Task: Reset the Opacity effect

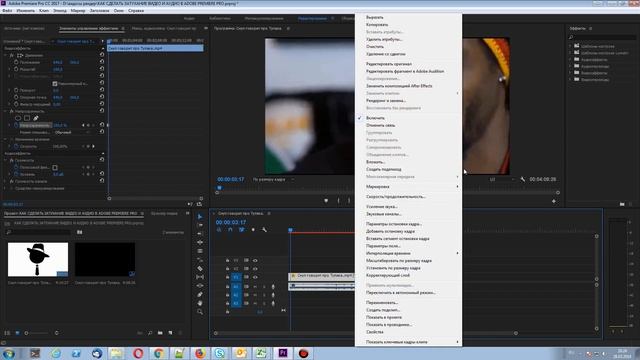Action: [x=102, y=111]
